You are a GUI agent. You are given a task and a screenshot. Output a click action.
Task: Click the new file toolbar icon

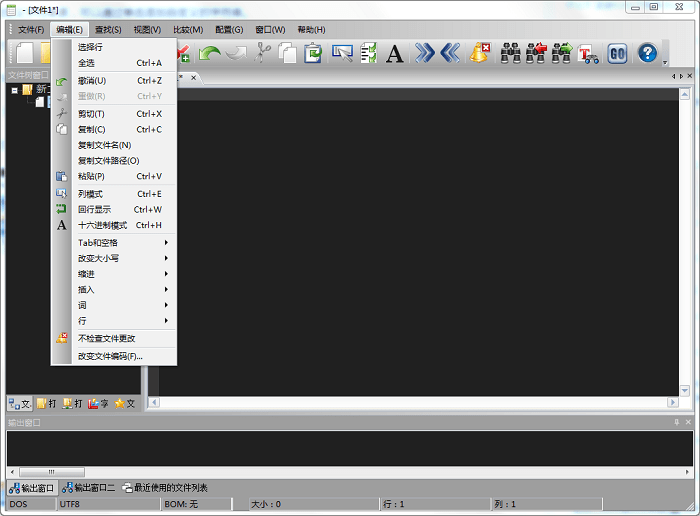[25, 53]
